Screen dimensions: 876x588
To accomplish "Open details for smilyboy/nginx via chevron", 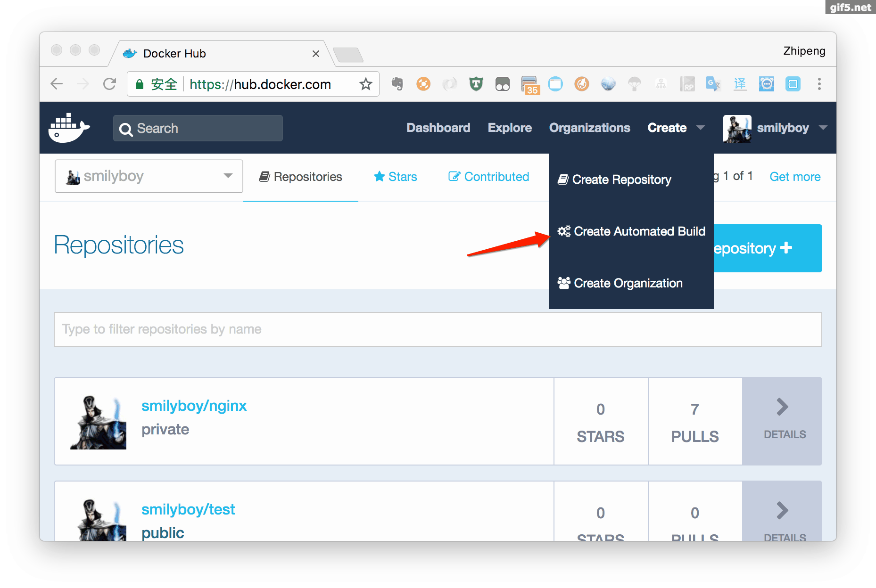I will pos(782,406).
